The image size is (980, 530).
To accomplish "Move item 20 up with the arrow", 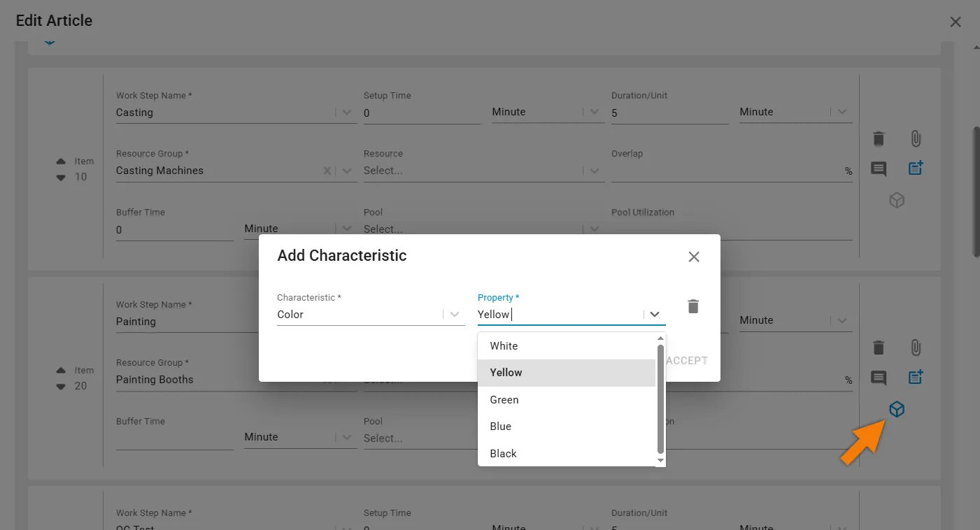I will pyautogui.click(x=61, y=371).
